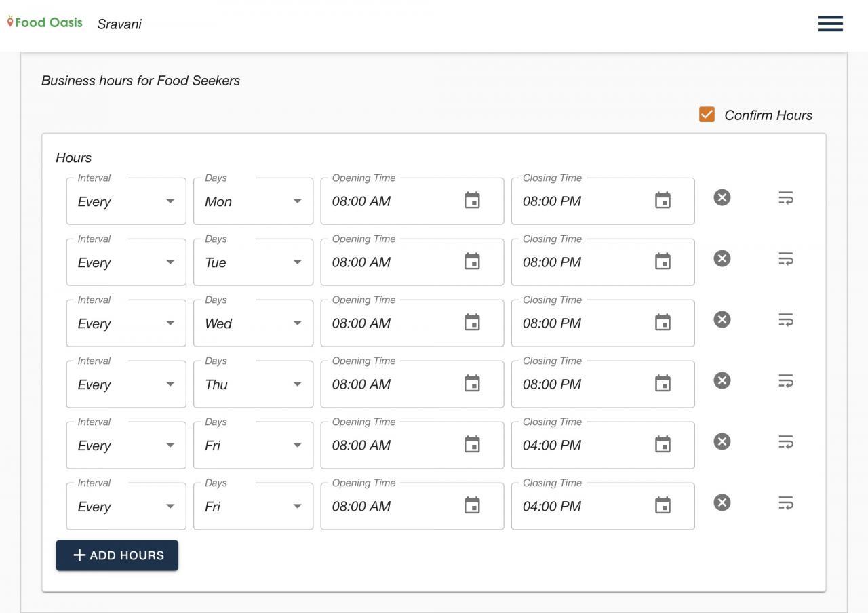Image resolution: width=868 pixels, height=613 pixels.
Task: Open time picker icon for Mon Opening Time
Action: 472,200
